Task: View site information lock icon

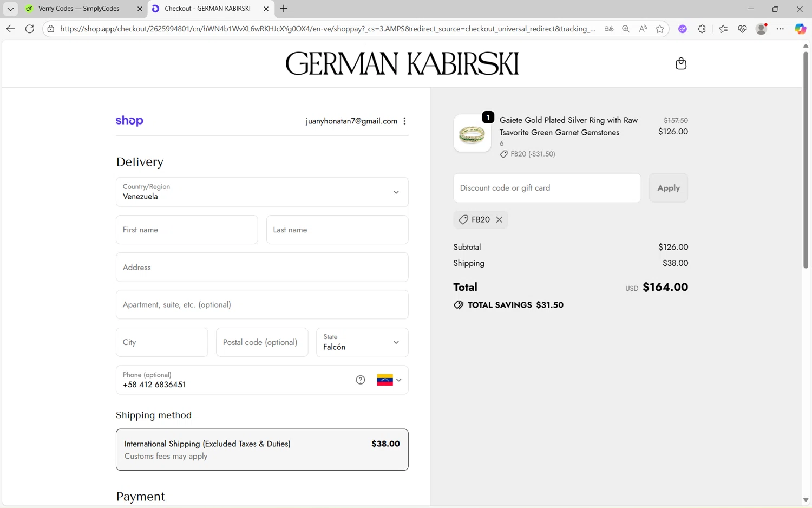Action: [x=51, y=29]
